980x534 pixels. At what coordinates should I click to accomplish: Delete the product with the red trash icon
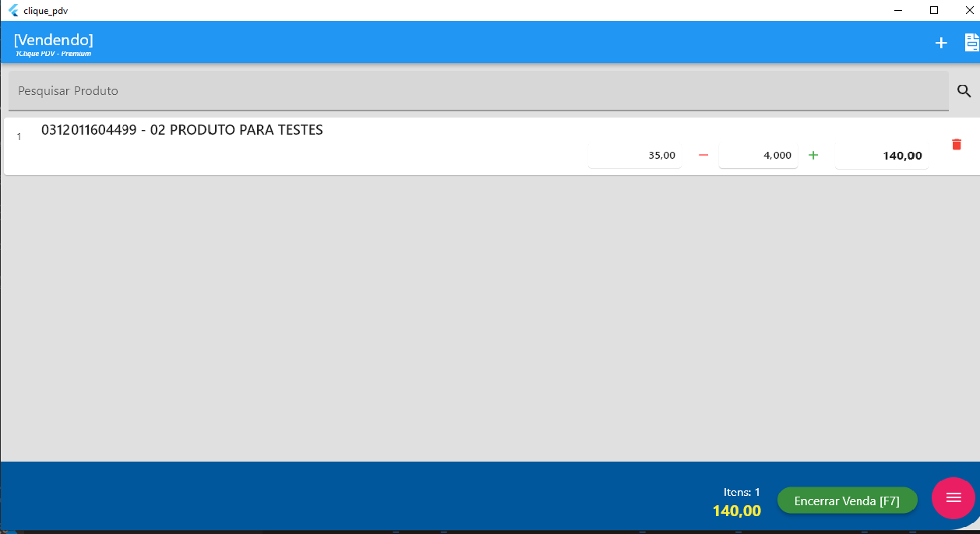(957, 144)
